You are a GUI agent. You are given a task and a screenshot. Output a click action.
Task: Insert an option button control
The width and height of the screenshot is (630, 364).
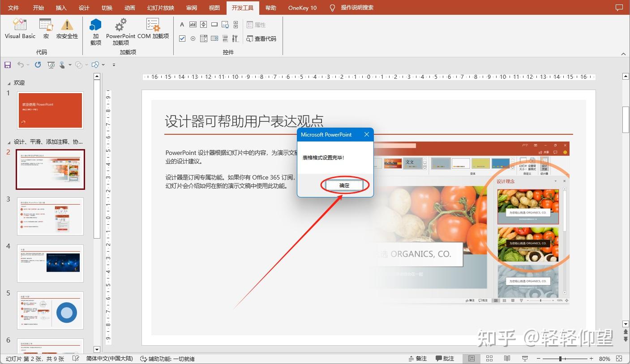[193, 39]
